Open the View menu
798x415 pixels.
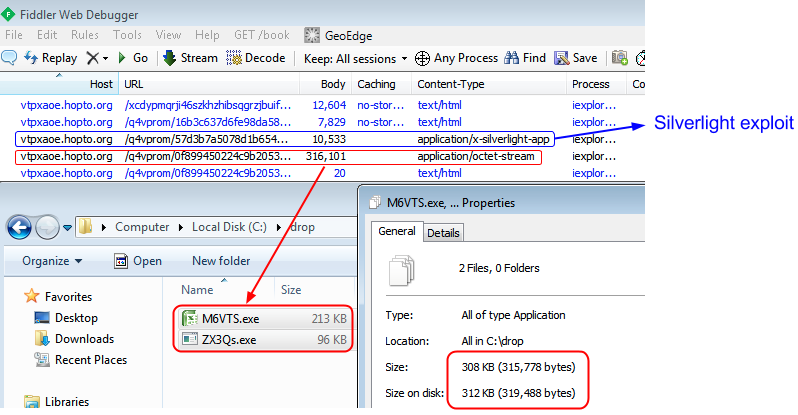pyautogui.click(x=168, y=35)
